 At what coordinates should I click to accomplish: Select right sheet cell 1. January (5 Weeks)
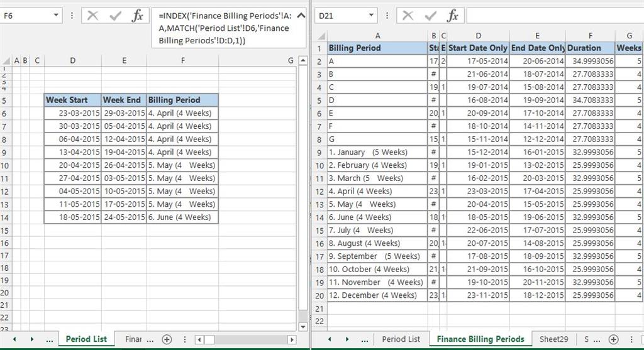click(377, 152)
